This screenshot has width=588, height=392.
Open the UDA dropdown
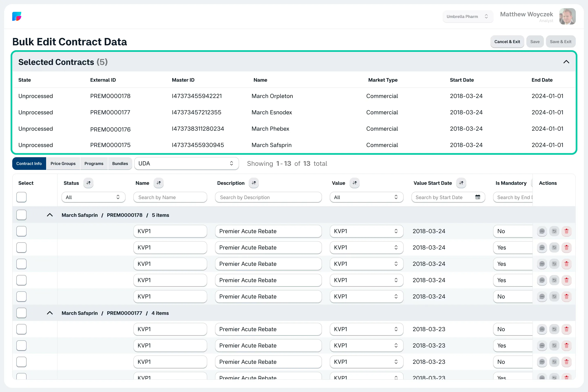pyautogui.click(x=186, y=164)
